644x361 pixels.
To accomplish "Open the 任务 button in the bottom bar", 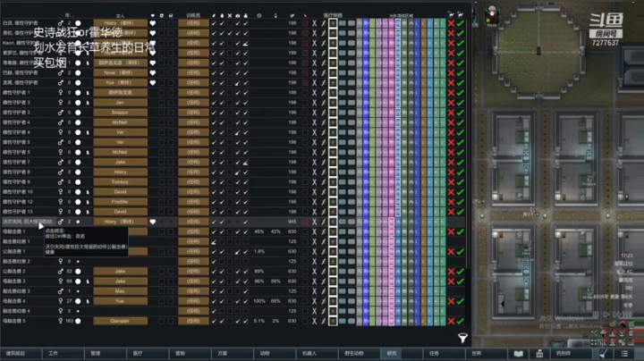I will click(444, 353).
